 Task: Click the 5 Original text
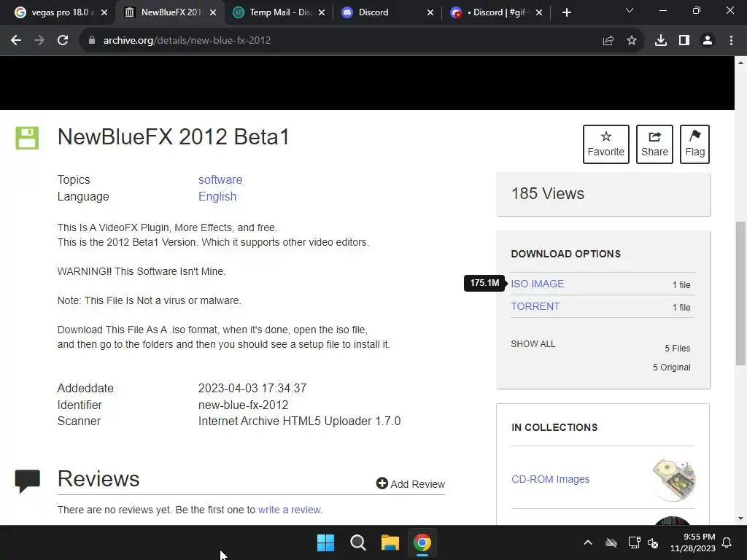tap(671, 367)
